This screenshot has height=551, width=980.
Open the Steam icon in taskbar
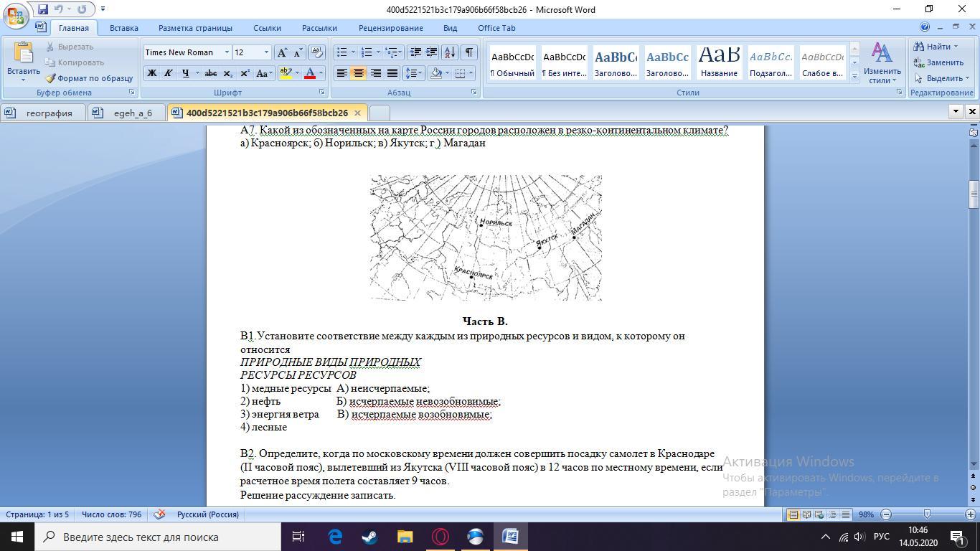pos(370,537)
